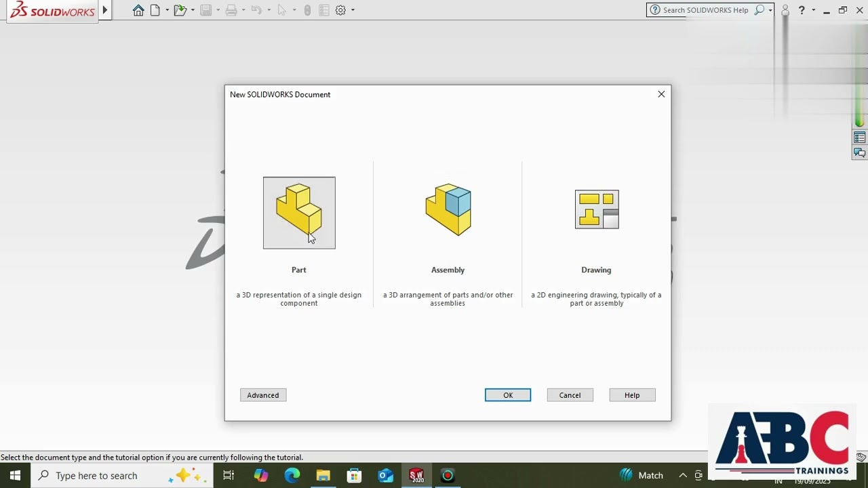
Task: Click the New document icon
Action: pos(155,10)
